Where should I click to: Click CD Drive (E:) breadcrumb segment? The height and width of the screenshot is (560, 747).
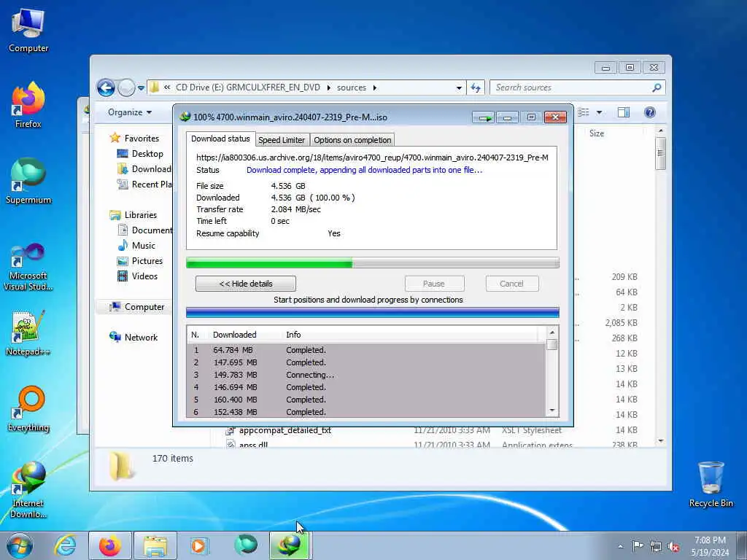coord(248,87)
